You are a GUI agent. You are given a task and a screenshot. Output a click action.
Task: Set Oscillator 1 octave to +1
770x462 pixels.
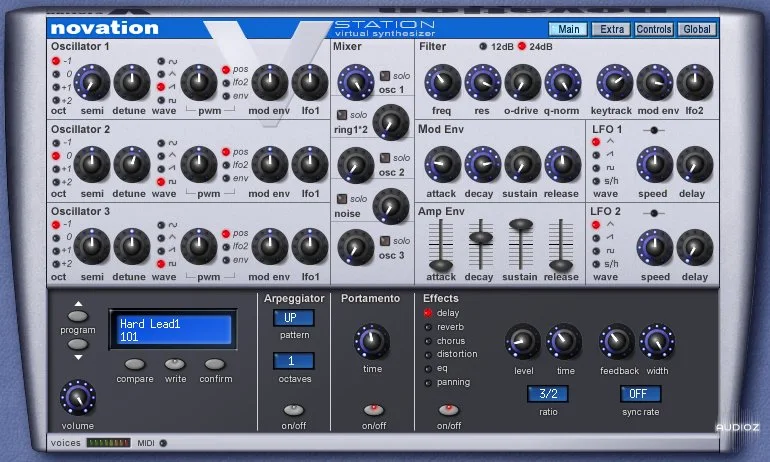(56, 87)
